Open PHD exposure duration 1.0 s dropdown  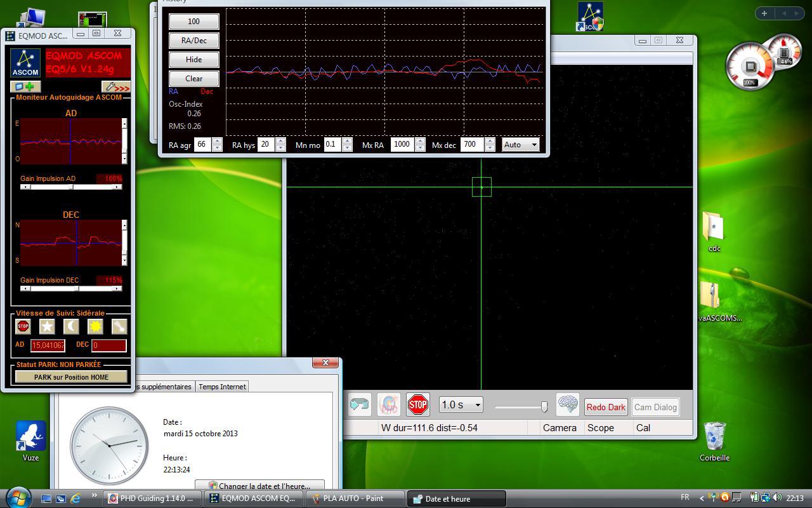click(461, 404)
